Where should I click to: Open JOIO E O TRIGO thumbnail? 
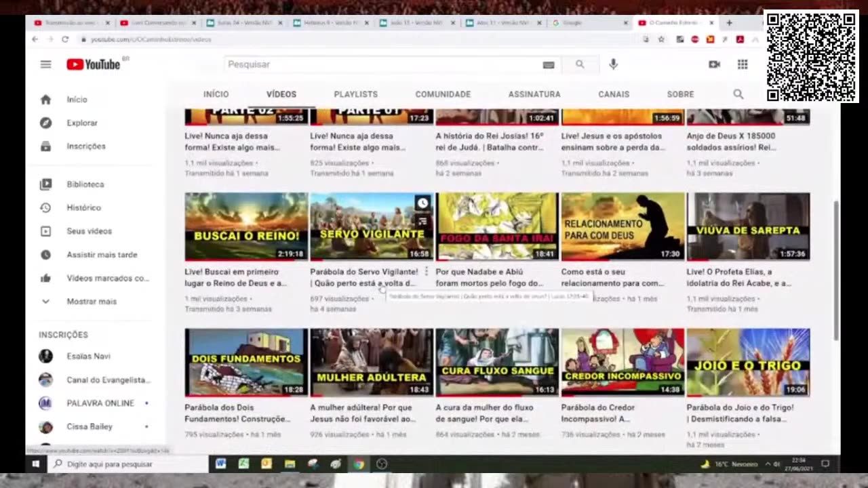click(748, 363)
